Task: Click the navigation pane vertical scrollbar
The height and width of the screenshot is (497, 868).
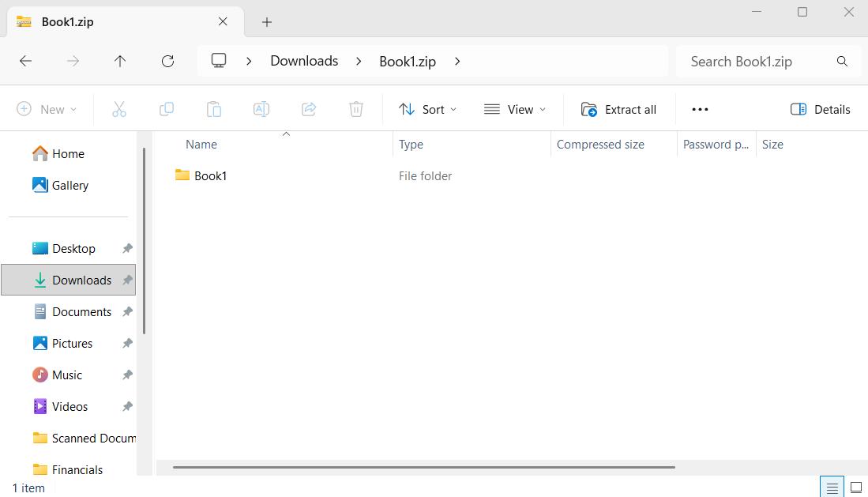Action: click(x=144, y=241)
